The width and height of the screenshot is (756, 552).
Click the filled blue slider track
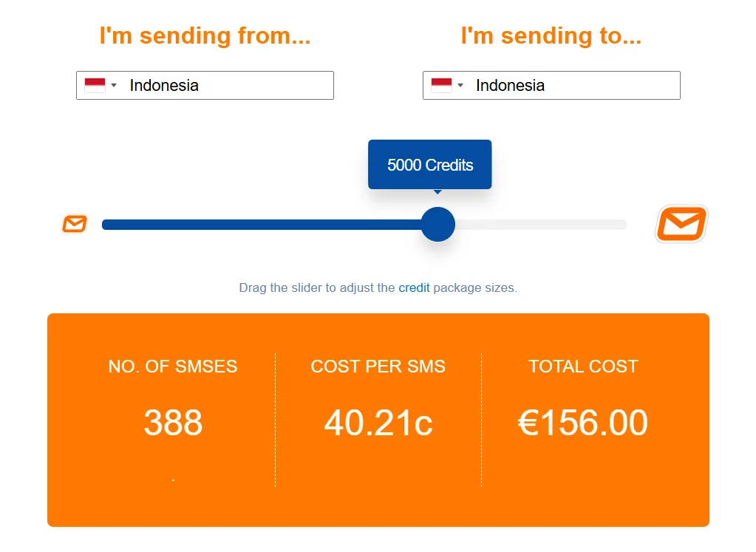pyautogui.click(x=259, y=225)
